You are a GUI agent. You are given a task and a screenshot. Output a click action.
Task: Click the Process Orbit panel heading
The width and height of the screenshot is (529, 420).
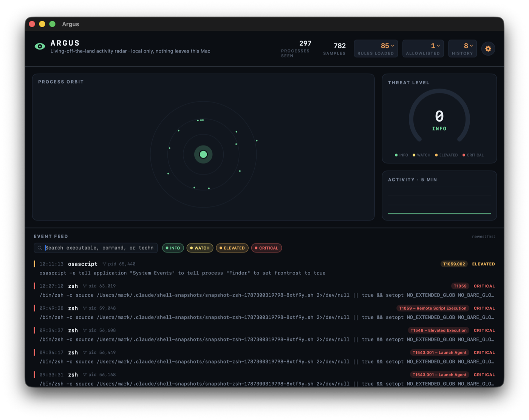pos(61,82)
